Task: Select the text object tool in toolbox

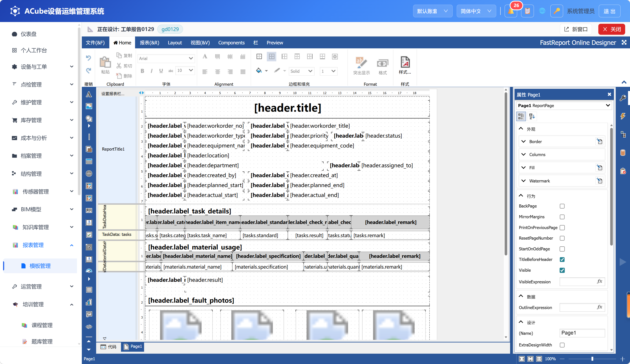Action: click(x=89, y=95)
